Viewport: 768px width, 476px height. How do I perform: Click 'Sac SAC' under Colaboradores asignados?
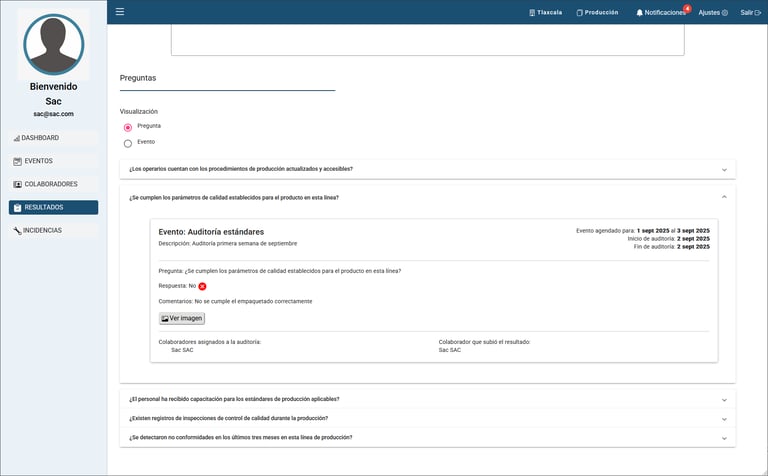(x=182, y=350)
